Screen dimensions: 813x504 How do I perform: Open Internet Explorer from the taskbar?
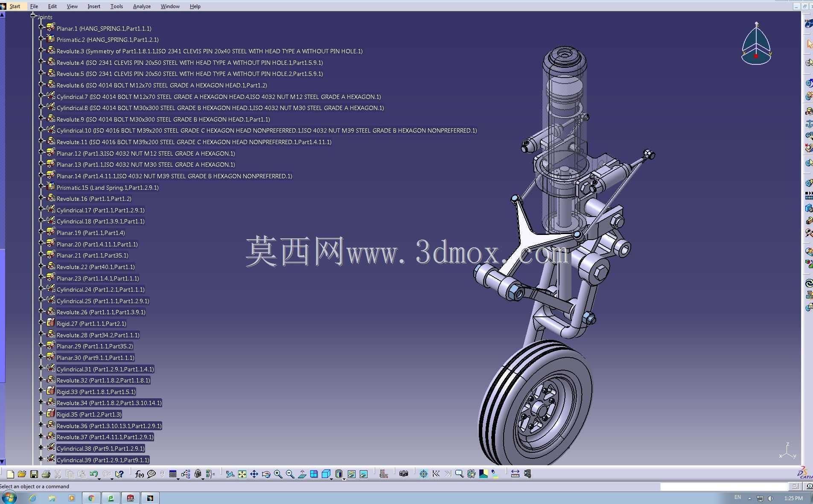[x=32, y=498]
